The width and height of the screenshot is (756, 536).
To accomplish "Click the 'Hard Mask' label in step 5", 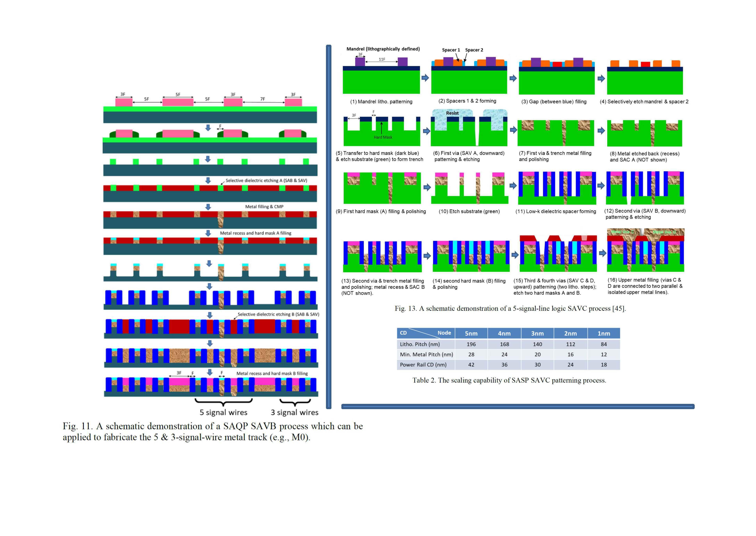I will click(x=383, y=137).
